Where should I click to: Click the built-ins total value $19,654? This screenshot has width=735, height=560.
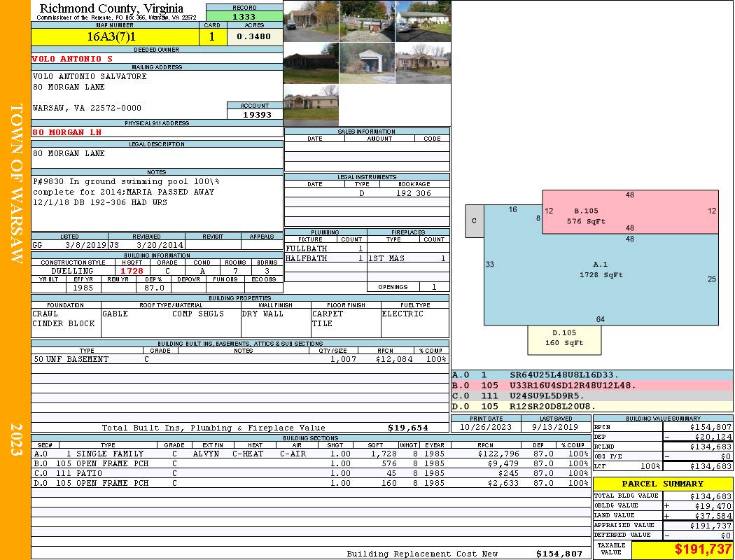click(408, 428)
